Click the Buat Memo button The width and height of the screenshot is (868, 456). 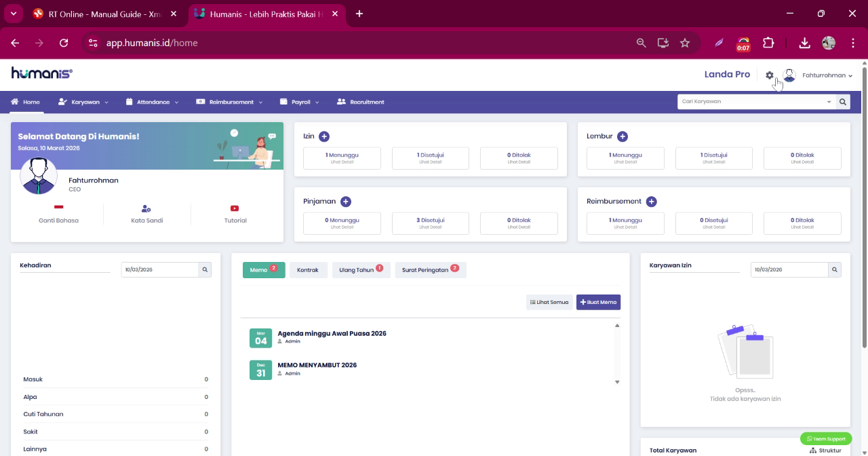coord(598,302)
